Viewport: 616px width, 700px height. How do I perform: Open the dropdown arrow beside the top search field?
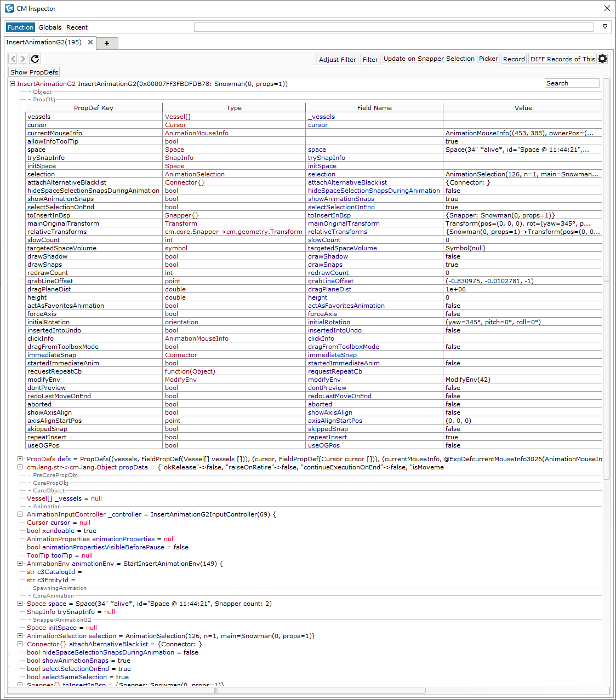coord(605,26)
